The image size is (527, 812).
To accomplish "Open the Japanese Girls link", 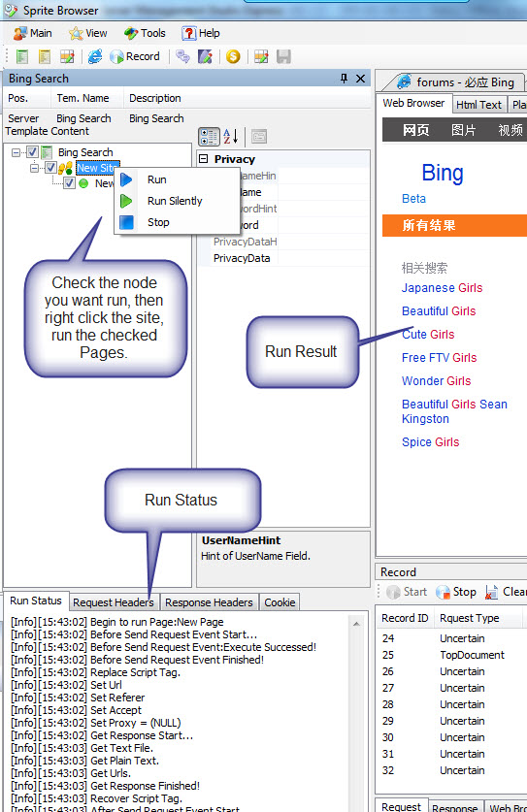I will [x=442, y=288].
